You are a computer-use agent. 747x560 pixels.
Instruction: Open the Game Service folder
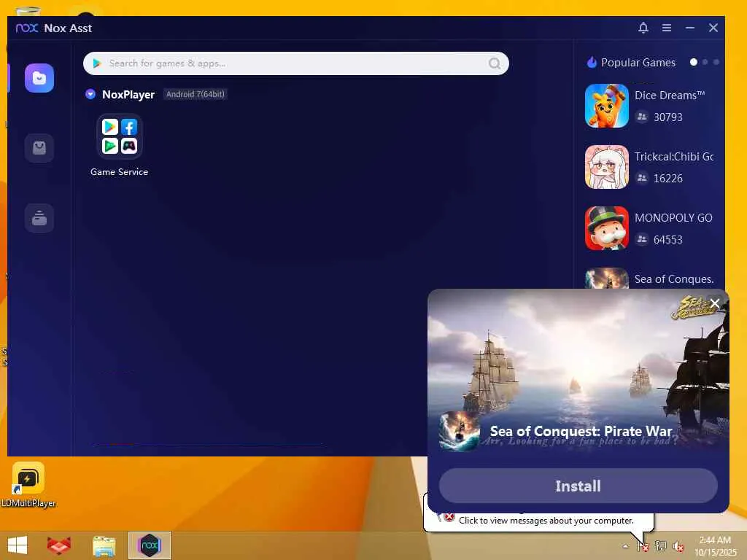119,136
